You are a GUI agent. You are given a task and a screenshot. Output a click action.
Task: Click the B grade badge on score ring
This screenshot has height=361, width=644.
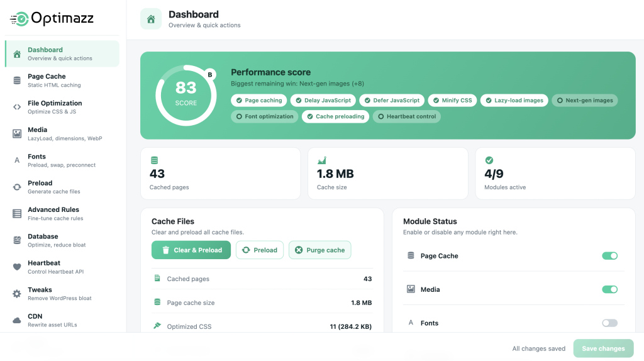coord(210,74)
